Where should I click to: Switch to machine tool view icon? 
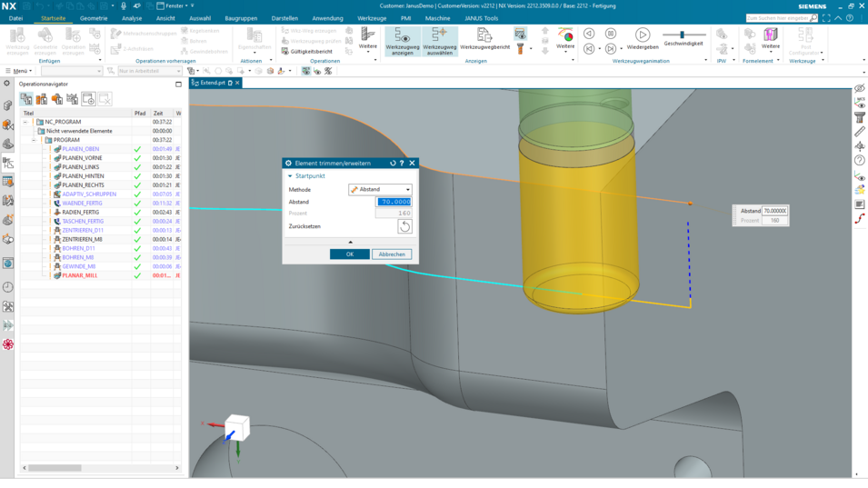42,99
